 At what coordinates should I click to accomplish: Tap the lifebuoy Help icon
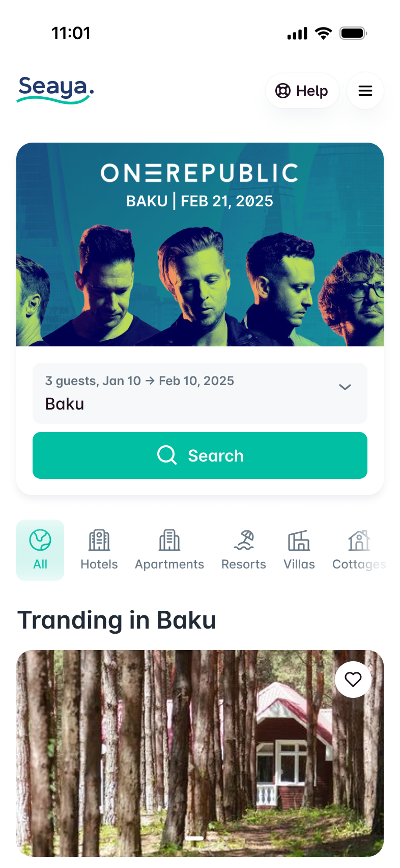(283, 91)
